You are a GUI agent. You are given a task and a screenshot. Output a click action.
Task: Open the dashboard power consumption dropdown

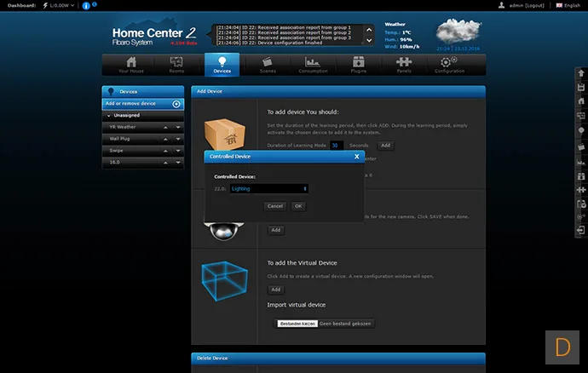pos(59,6)
